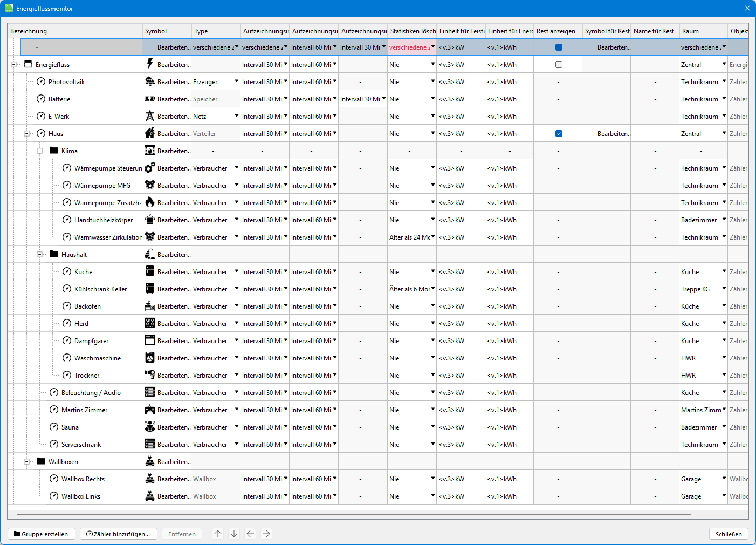Click the lightning bolt symbol in Energiefluss row
Screen dimensions: 756x545
[150, 64]
